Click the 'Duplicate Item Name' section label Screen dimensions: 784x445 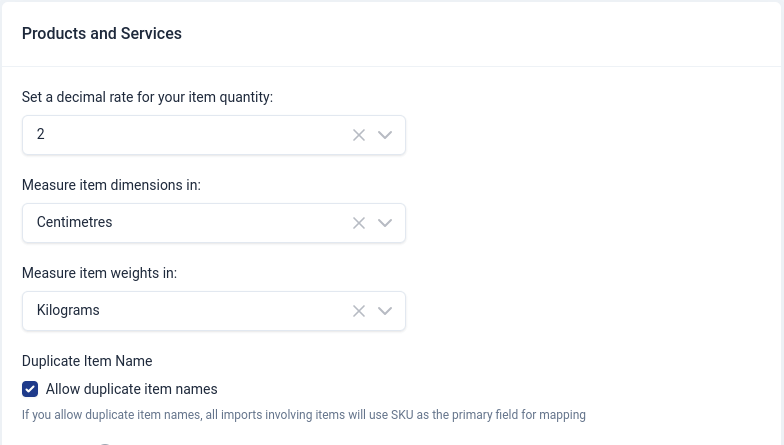[87, 361]
